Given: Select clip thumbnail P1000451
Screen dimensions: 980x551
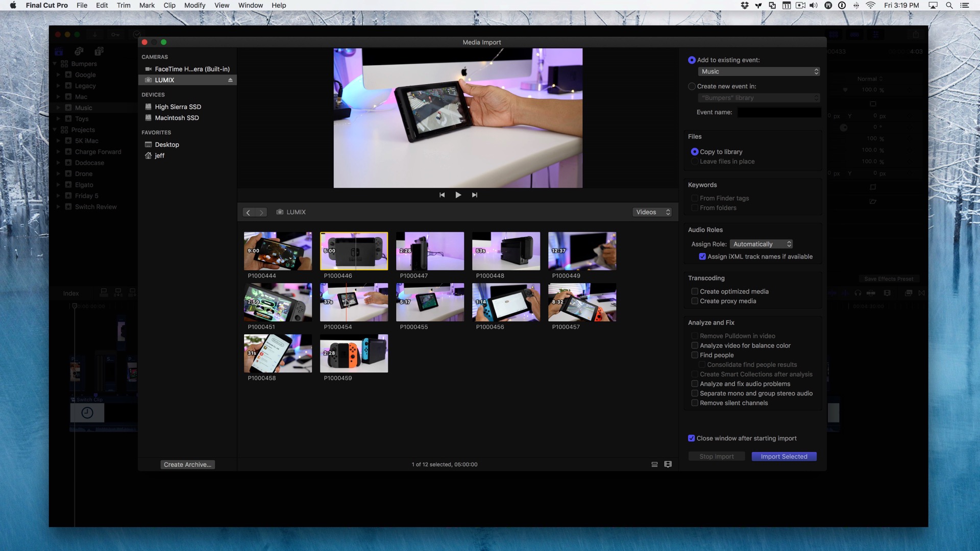Looking at the screenshot, I should 278,302.
